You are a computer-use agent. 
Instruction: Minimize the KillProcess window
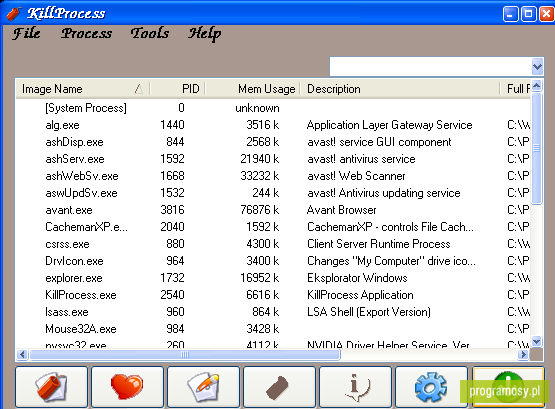click(510, 14)
